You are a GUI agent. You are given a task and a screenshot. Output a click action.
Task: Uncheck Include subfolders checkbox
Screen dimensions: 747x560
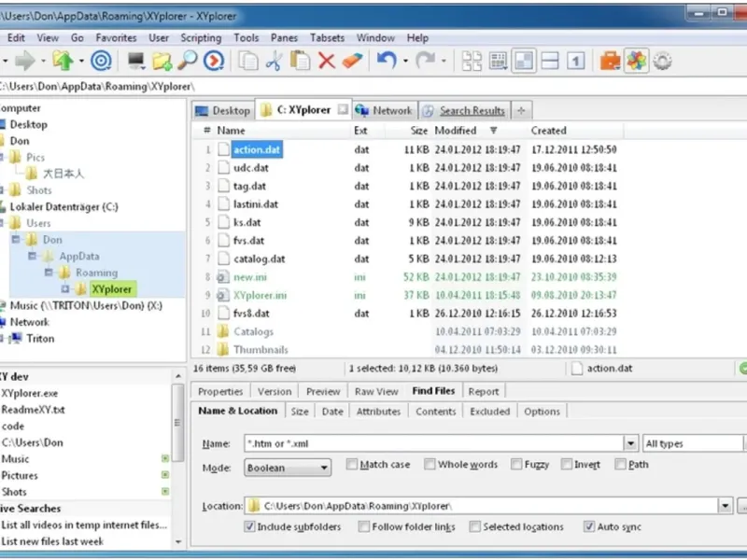249,526
